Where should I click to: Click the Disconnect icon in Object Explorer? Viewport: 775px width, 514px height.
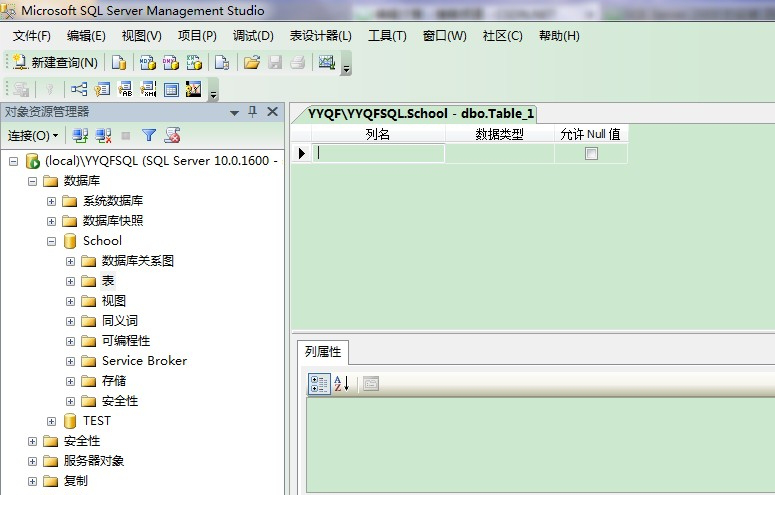point(103,135)
